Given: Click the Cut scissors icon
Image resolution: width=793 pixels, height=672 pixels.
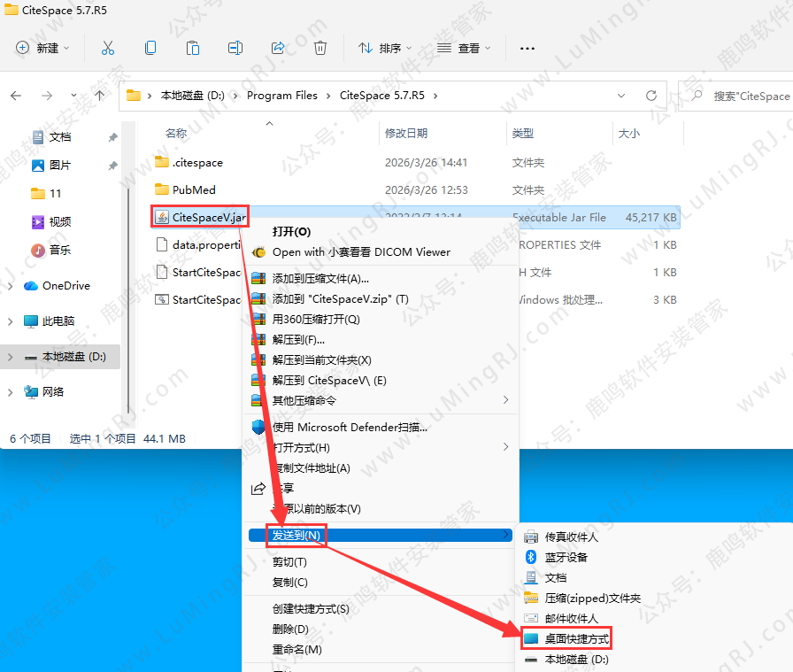Looking at the screenshot, I should click(x=108, y=48).
